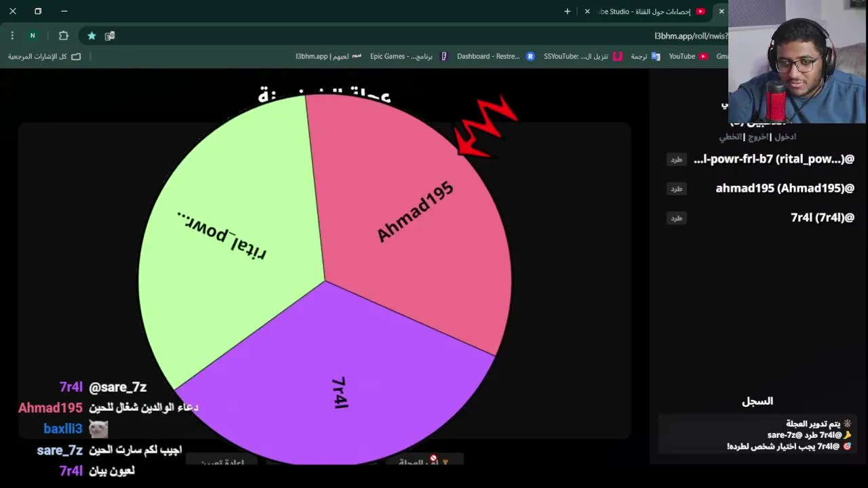This screenshot has width=868, height=488.
Task: Select player l-powr-frl-b7 (rital_pow...) in list
Action: [774, 159]
